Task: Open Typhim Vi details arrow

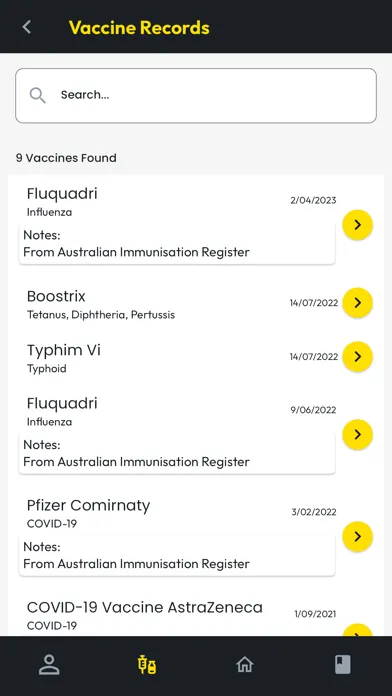Action: coord(357,356)
